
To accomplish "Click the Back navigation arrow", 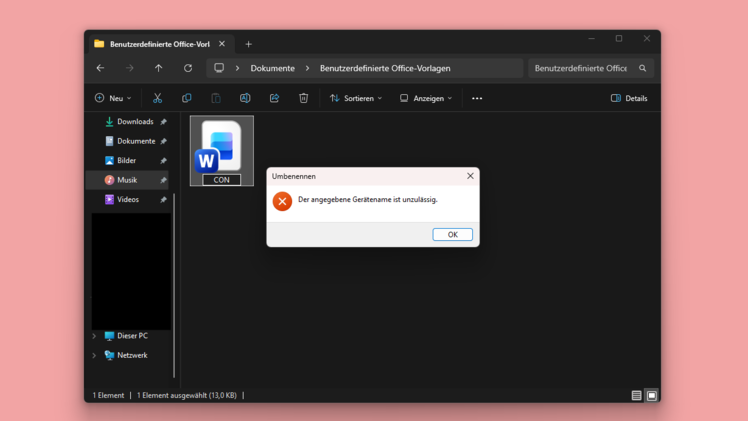I will click(x=100, y=68).
